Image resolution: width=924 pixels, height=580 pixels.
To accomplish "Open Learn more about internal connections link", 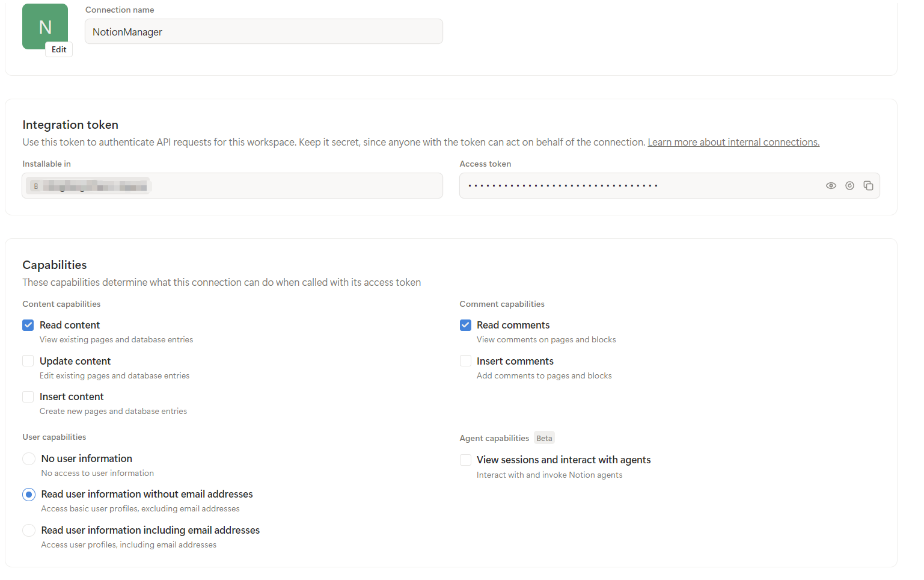I will [733, 142].
